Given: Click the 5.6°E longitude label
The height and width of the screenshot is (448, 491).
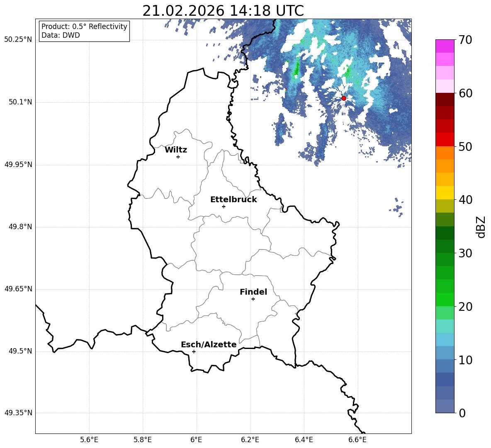Looking at the screenshot, I should point(89,440).
